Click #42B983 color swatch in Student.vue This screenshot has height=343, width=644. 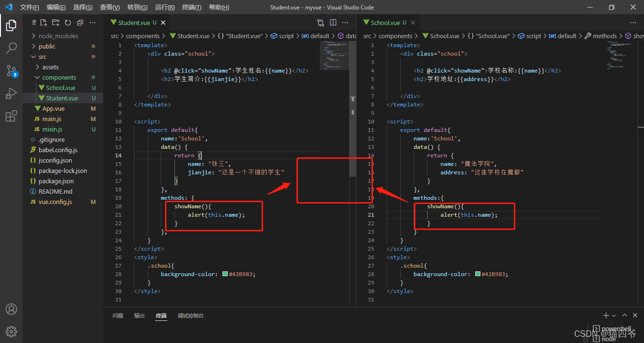pyautogui.click(x=225, y=274)
